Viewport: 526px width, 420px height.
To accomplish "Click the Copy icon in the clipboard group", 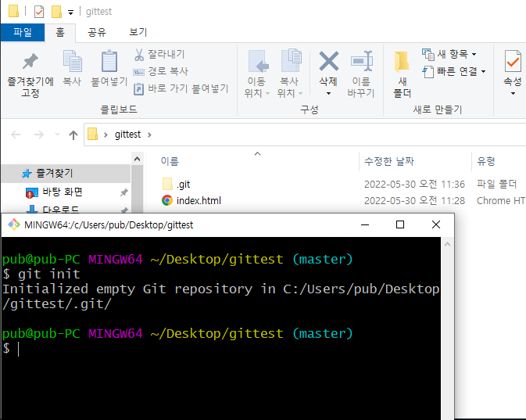I will coord(73,61).
